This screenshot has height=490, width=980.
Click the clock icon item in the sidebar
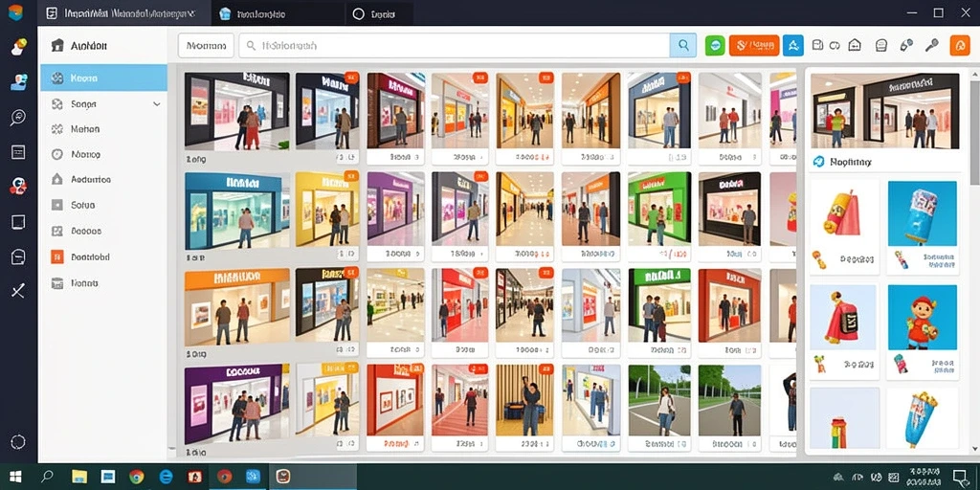103,154
